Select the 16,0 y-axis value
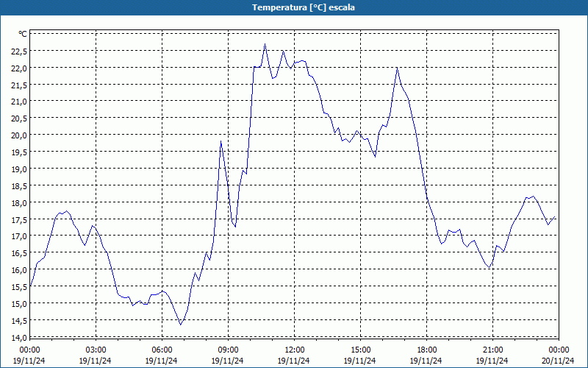 point(19,270)
